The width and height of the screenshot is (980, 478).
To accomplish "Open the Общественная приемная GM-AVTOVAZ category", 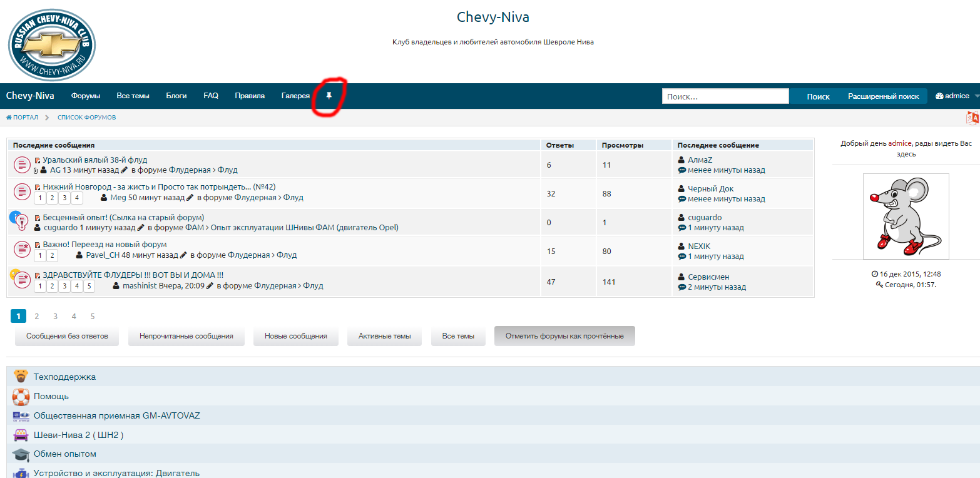I will coord(117,415).
